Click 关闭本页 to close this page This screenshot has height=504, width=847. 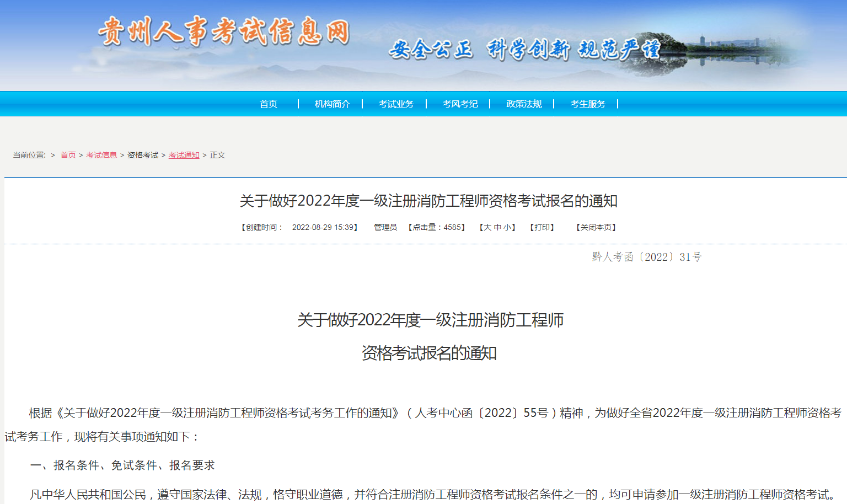click(596, 227)
